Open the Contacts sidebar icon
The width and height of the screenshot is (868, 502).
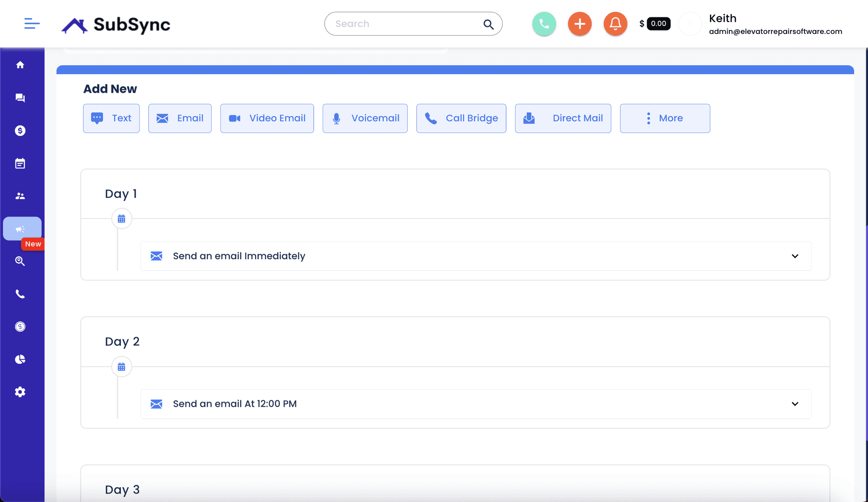(20, 196)
